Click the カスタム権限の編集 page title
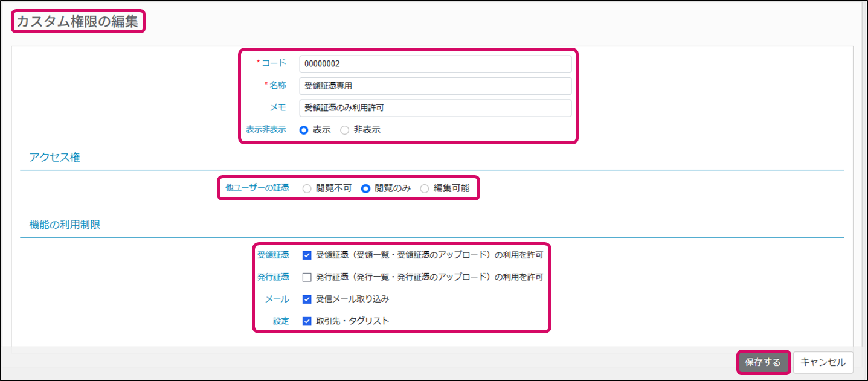The width and height of the screenshot is (868, 381). [77, 22]
